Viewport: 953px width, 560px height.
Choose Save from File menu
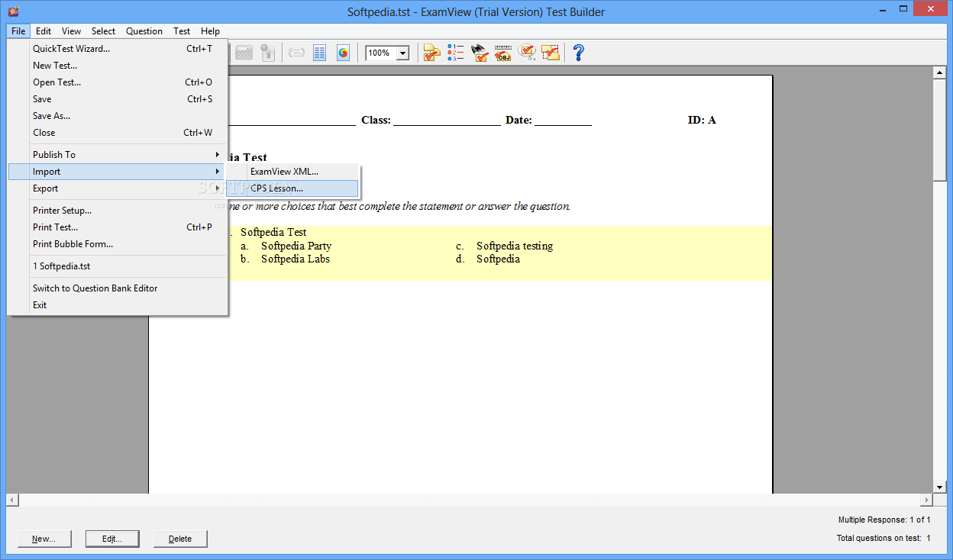pos(118,99)
